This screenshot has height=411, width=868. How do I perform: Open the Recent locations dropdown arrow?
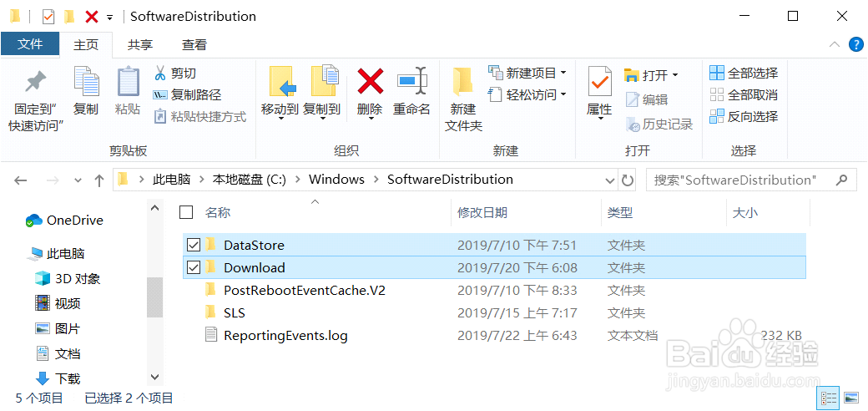pos(78,180)
